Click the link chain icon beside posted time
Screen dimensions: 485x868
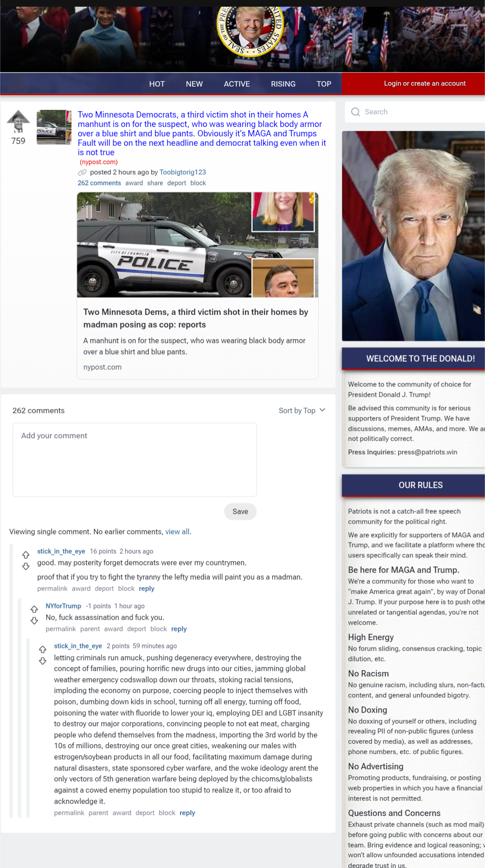(x=82, y=172)
